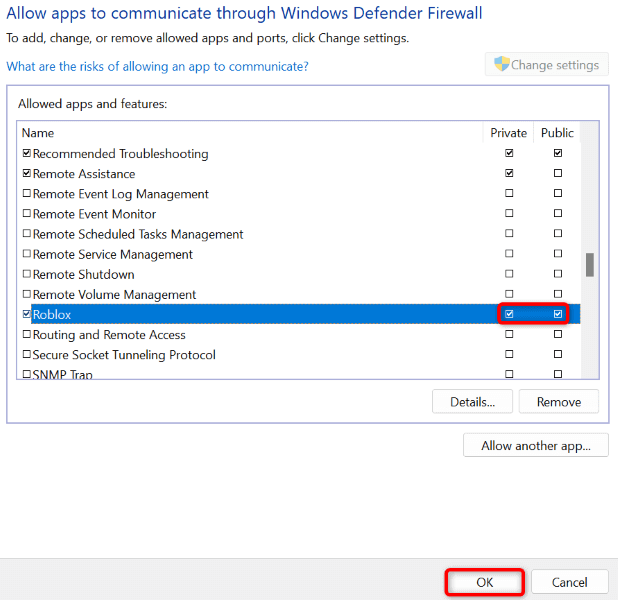Open the firewall risks help link

[x=157, y=66]
